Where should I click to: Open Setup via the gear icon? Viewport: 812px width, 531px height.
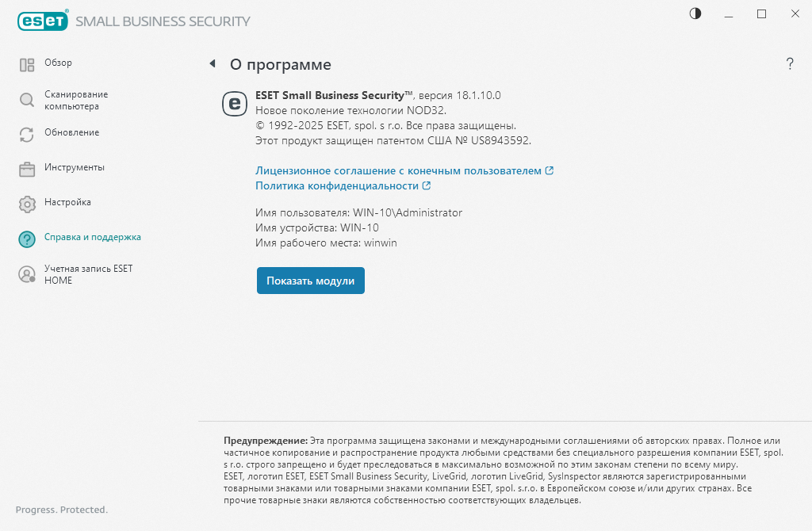click(x=27, y=203)
